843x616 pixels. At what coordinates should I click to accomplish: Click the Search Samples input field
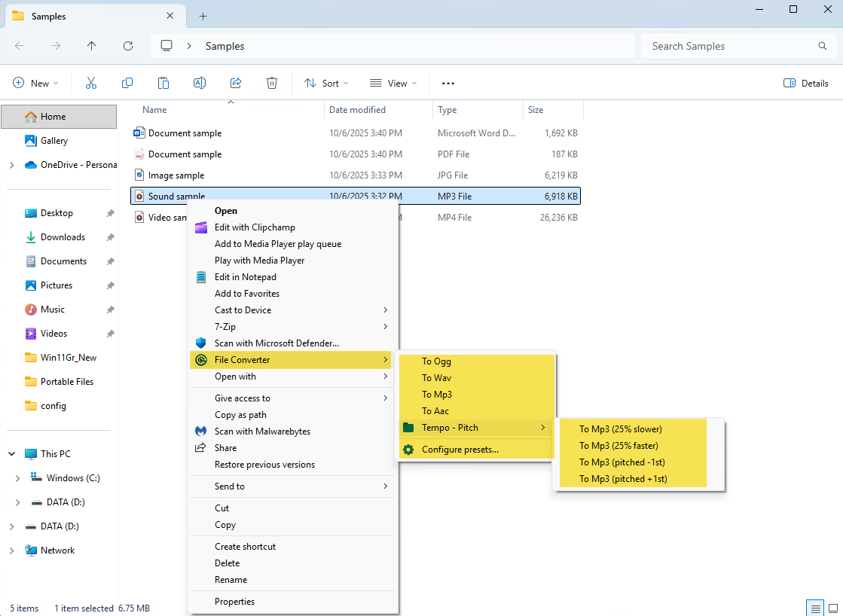click(x=729, y=46)
